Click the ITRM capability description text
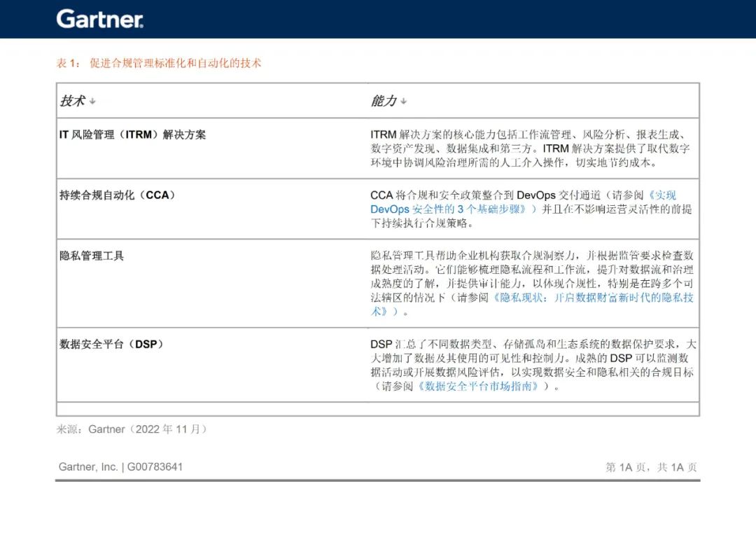Viewport: 756px width, 535px height. [x=531, y=148]
